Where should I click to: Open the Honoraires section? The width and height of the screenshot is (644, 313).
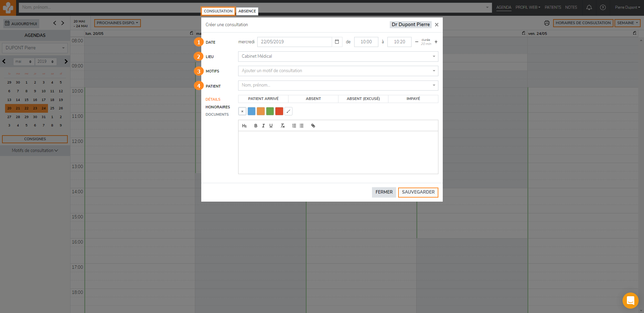coord(218,107)
